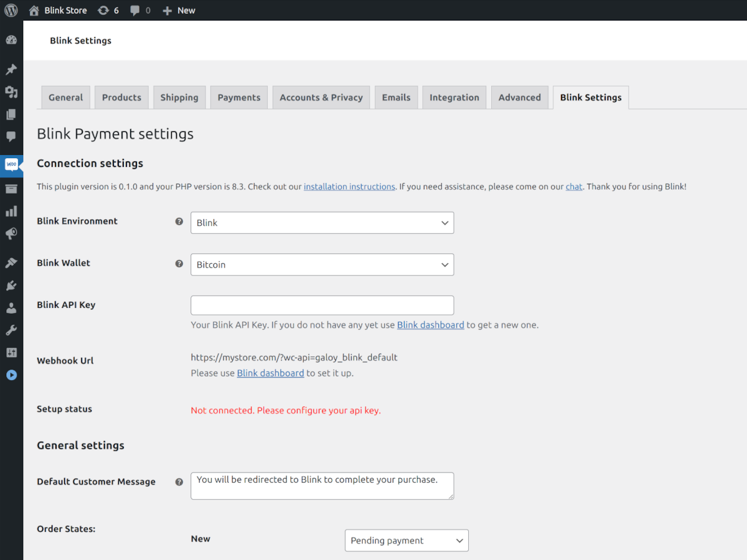
Task: Open WooCommerce icon in sidebar
Action: (11, 165)
